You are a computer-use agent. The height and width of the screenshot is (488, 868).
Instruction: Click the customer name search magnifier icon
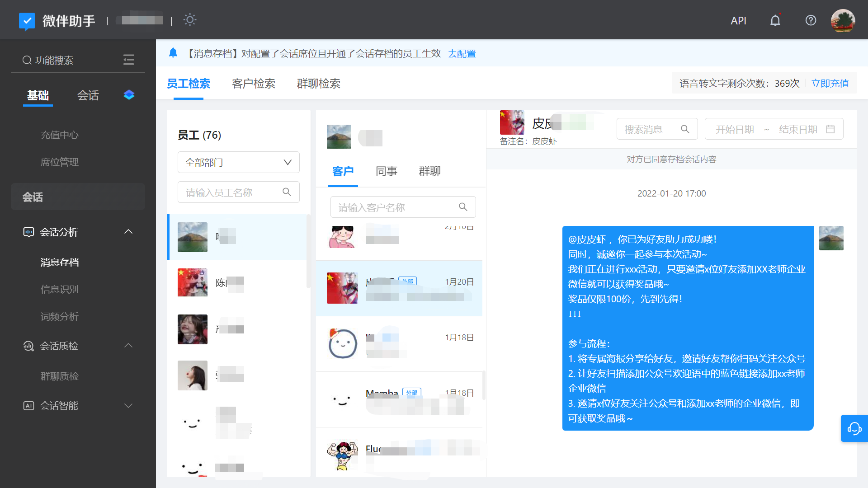tap(463, 207)
